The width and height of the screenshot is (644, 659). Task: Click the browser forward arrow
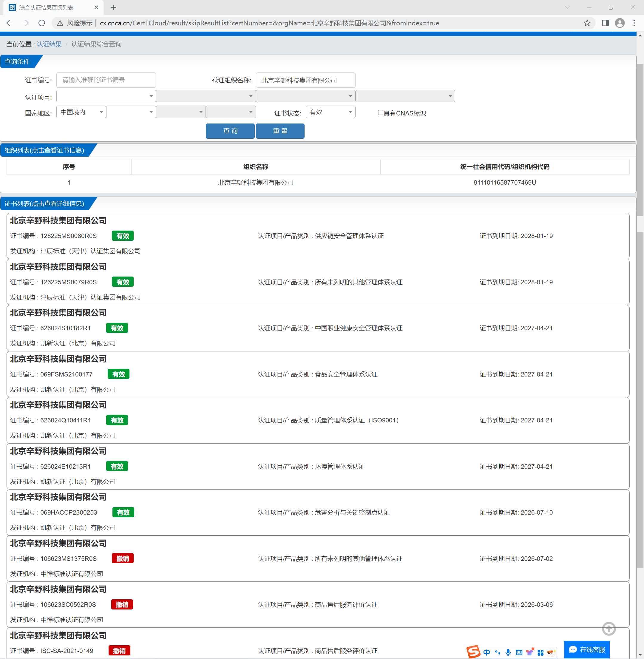(26, 23)
